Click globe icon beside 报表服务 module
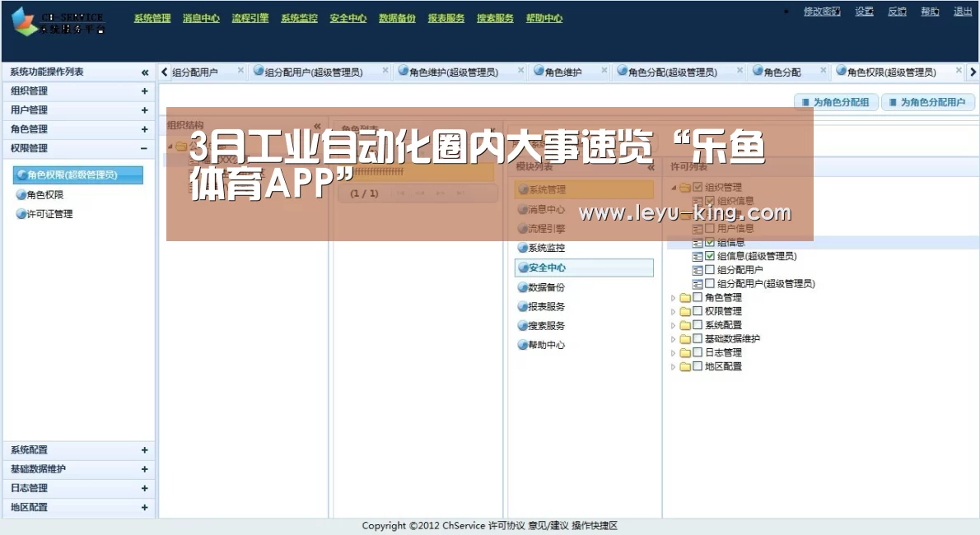980x535 pixels. click(x=522, y=306)
